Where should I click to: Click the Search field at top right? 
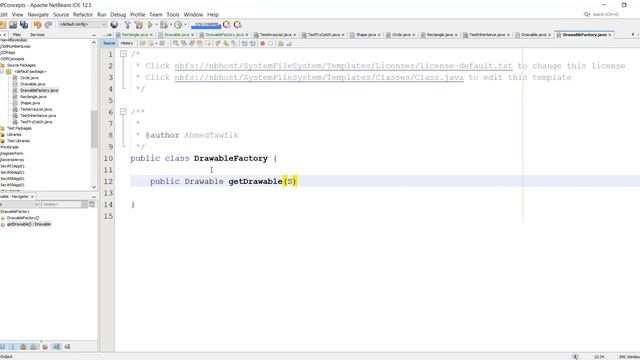coord(605,14)
